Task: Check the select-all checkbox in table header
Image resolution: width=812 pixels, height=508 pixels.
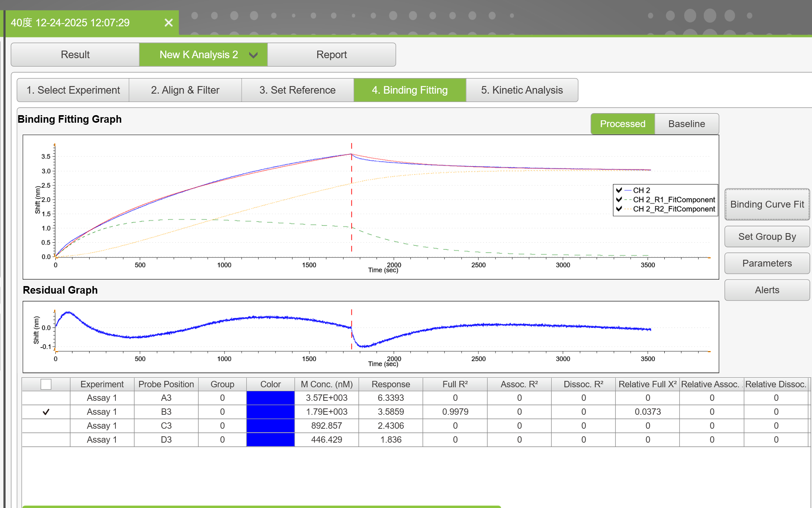Action: pos(46,384)
